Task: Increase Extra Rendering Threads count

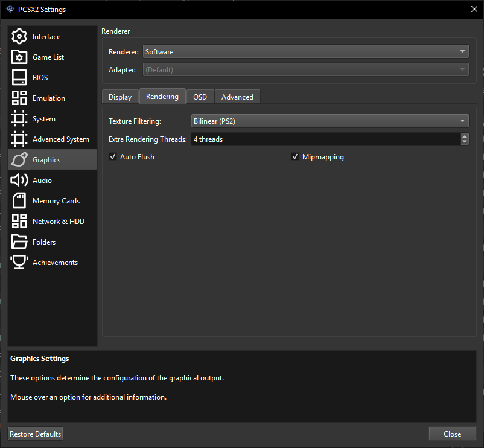Action: pos(464,136)
